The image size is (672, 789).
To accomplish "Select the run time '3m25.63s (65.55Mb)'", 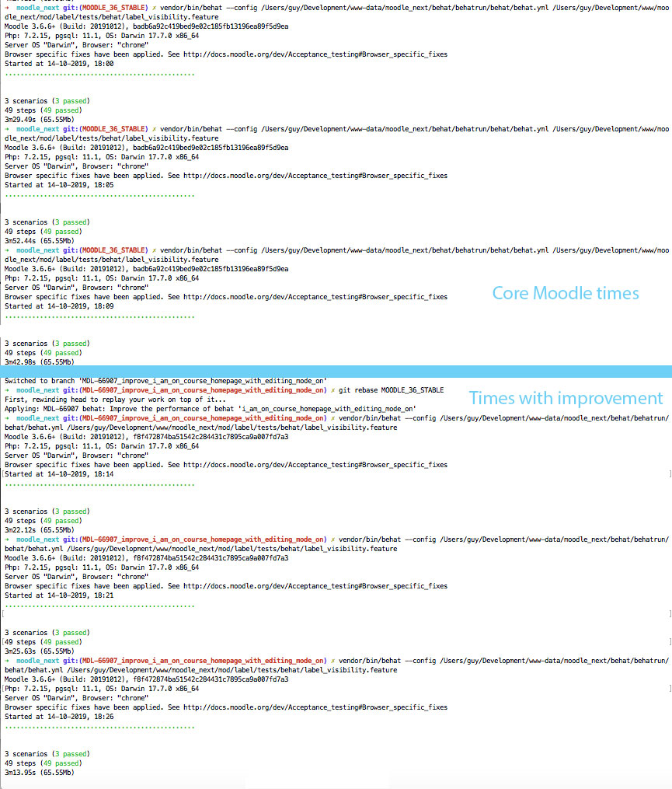I will point(40,651).
